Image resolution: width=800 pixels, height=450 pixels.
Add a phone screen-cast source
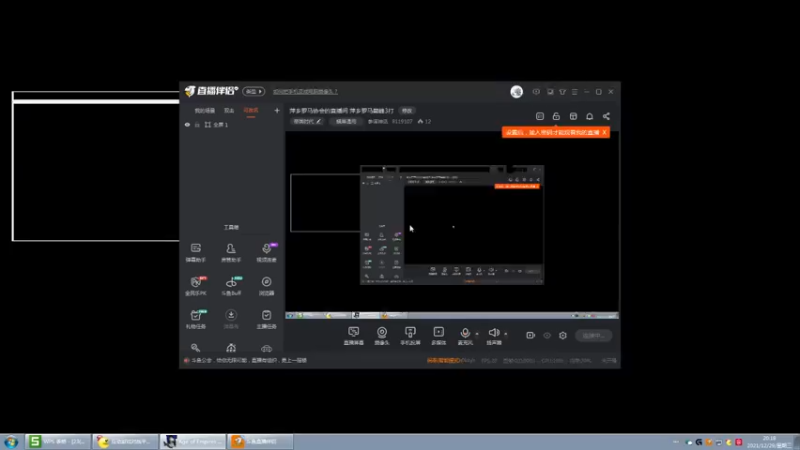pos(410,336)
